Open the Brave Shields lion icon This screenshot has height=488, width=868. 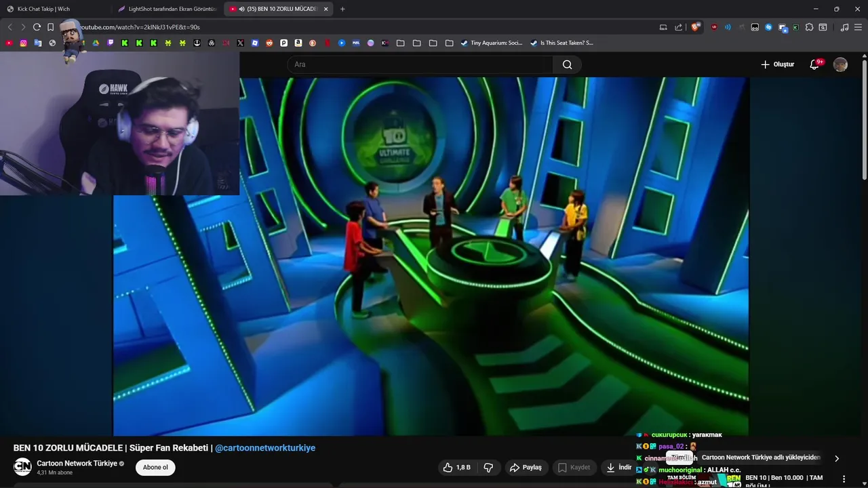coord(695,27)
